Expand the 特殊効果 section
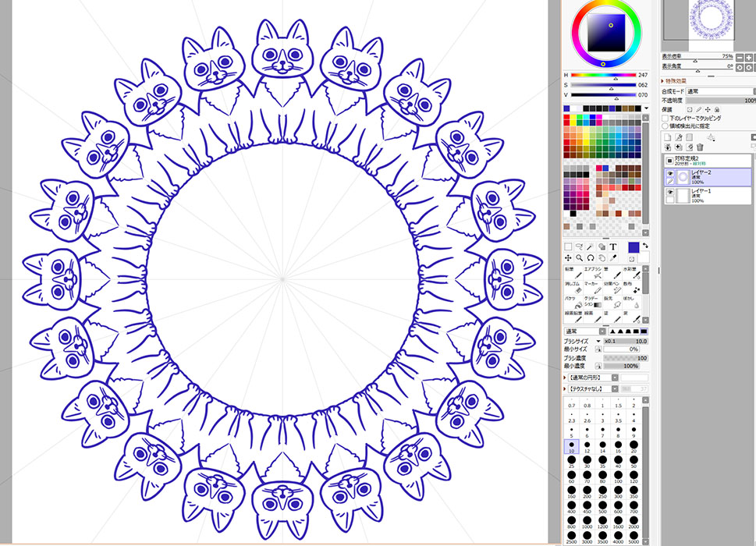This screenshot has height=546, width=756. click(x=673, y=81)
